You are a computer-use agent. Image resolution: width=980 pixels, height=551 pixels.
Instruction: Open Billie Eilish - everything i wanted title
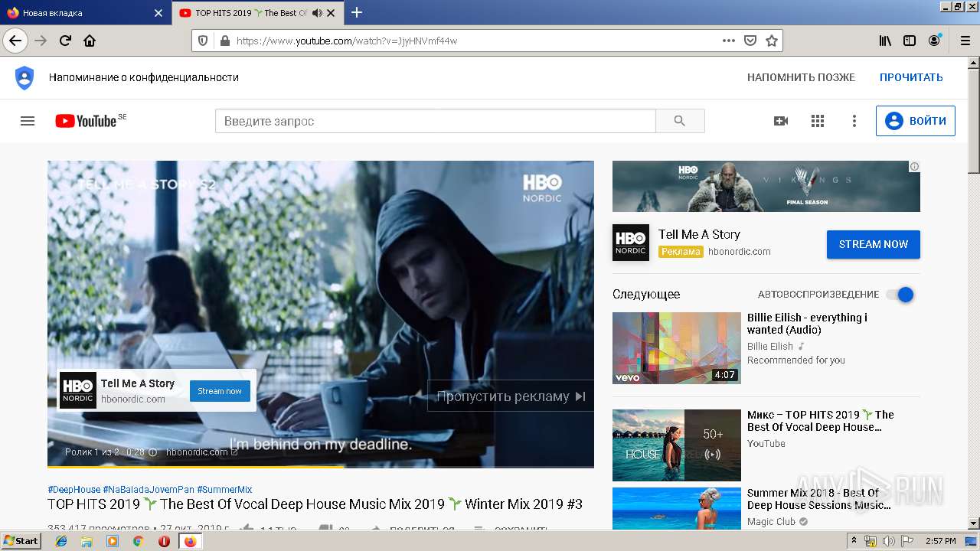(x=808, y=324)
